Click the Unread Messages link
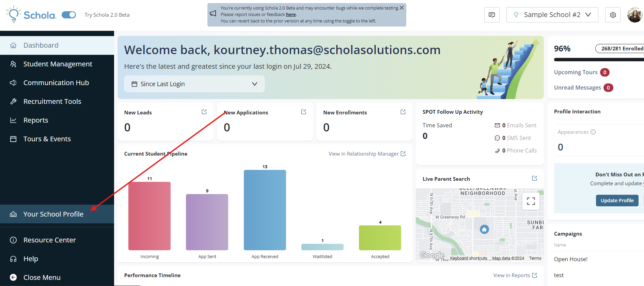Image resolution: width=644 pixels, height=286 pixels. click(x=578, y=88)
